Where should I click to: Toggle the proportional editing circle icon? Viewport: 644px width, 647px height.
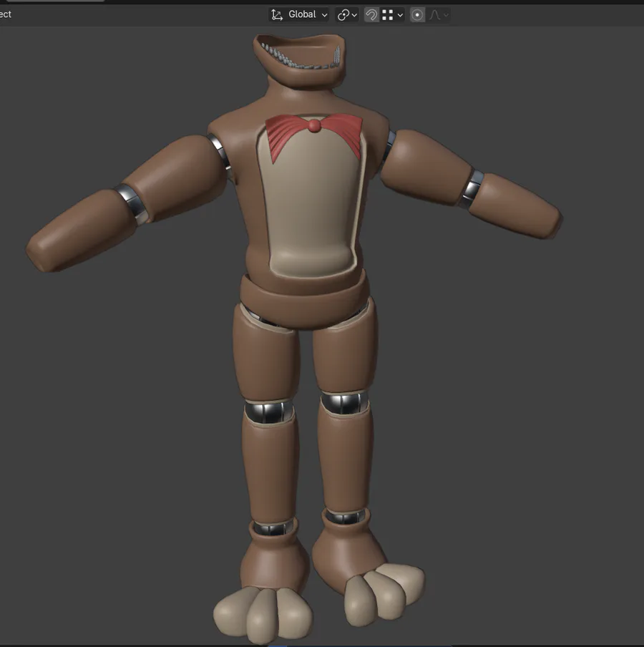coord(417,15)
